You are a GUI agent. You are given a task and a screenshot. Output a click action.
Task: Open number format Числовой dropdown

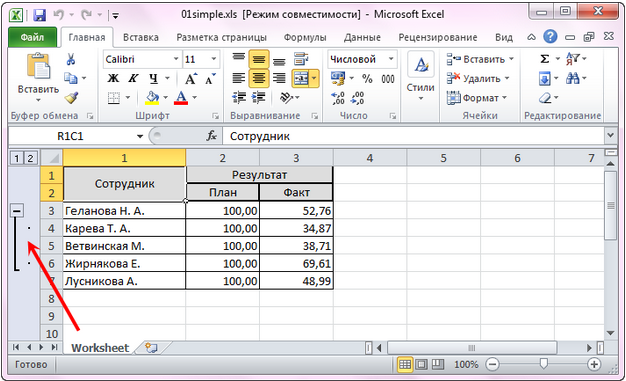[391, 60]
